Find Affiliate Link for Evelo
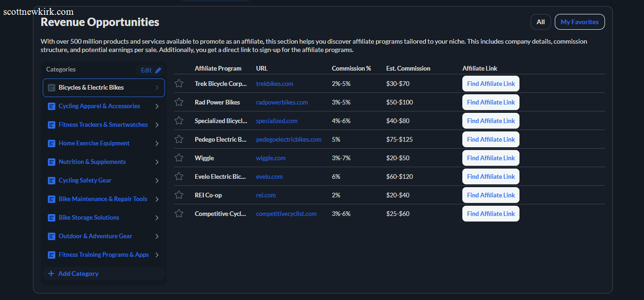The height and width of the screenshot is (300, 644). click(491, 176)
